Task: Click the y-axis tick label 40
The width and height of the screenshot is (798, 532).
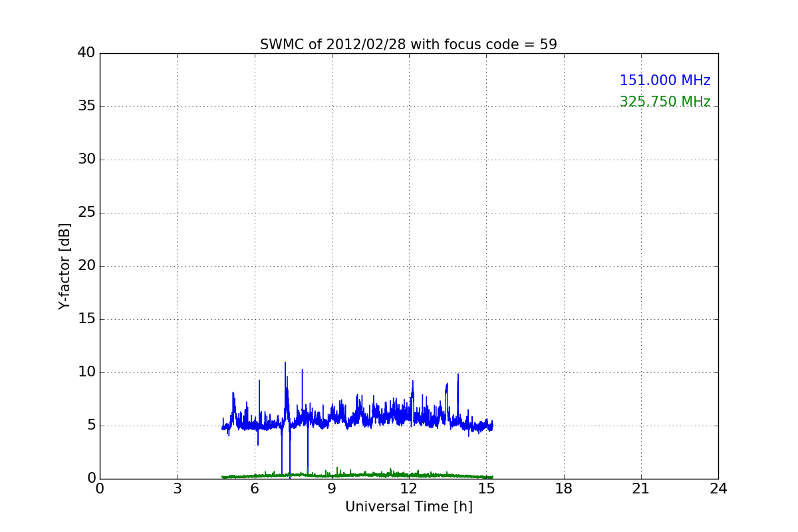Action: (x=86, y=53)
